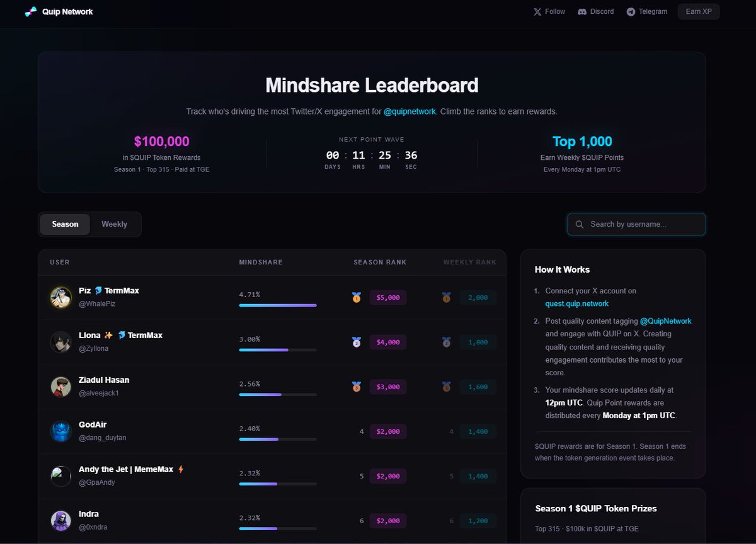
Task: Open the @QuipNetwork mention in How It Works
Action: (666, 321)
